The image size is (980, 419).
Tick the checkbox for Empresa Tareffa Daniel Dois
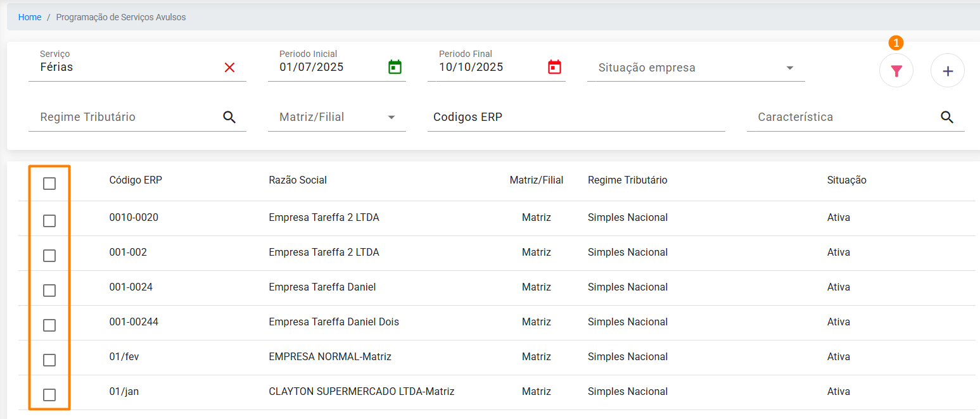click(x=49, y=325)
